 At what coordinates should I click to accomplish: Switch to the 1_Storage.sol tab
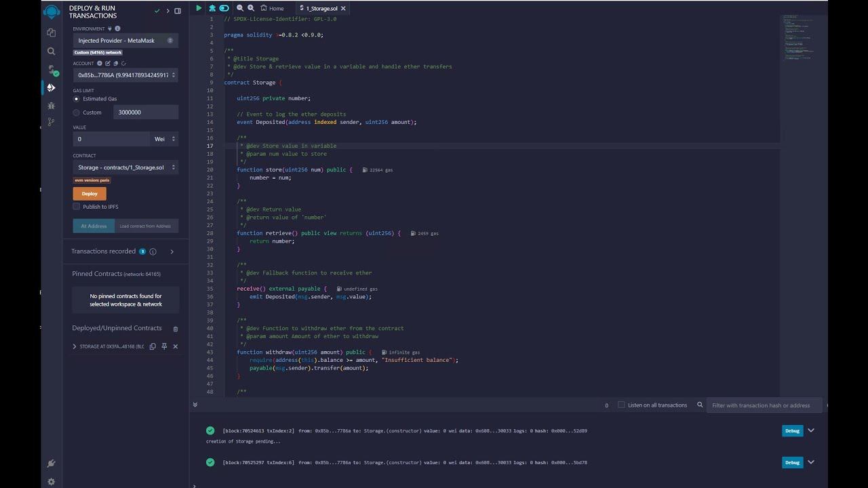[x=322, y=8]
